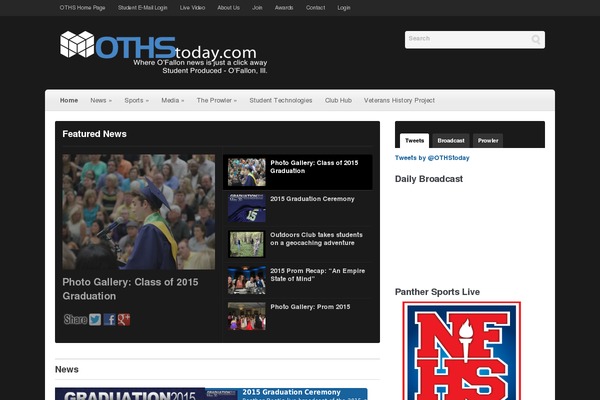Open 2015 Graduation Ceremony news headline
The image size is (600, 400).
pos(291,392)
